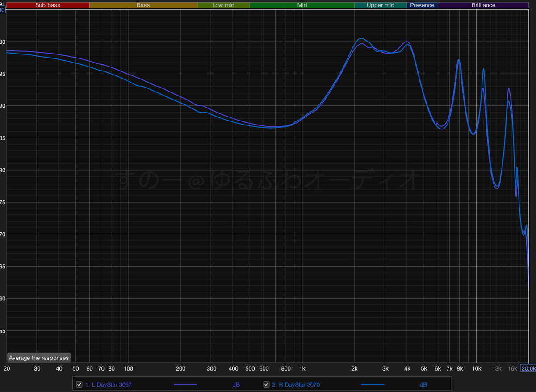Toggle the L DayStar 3067 trace checkbox
Image resolution: width=536 pixels, height=392 pixels.
coord(80,384)
